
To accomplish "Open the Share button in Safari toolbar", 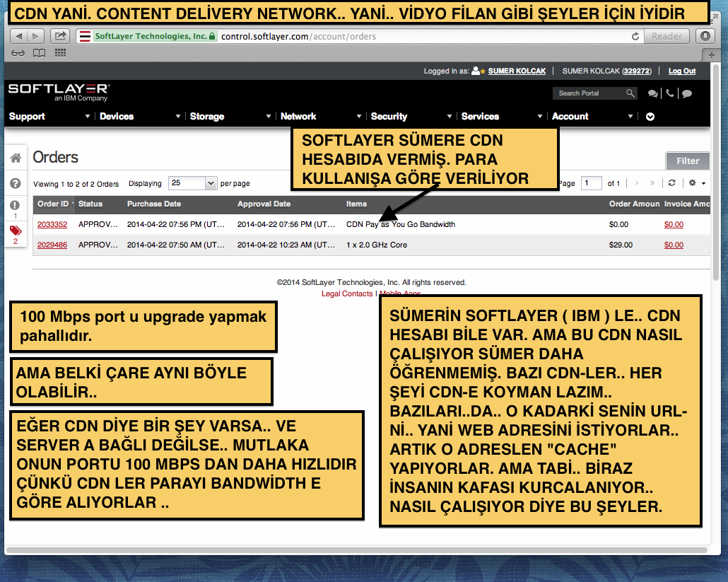I will 60,36.
